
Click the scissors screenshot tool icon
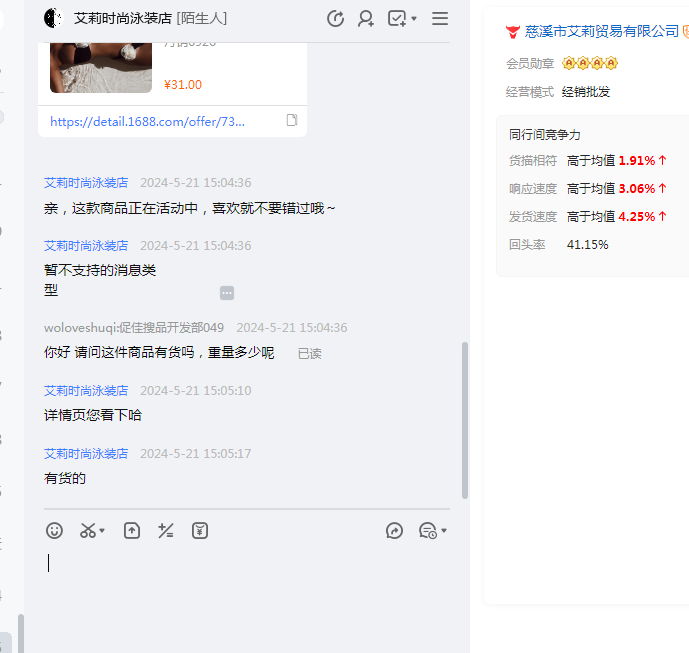[x=88, y=531]
